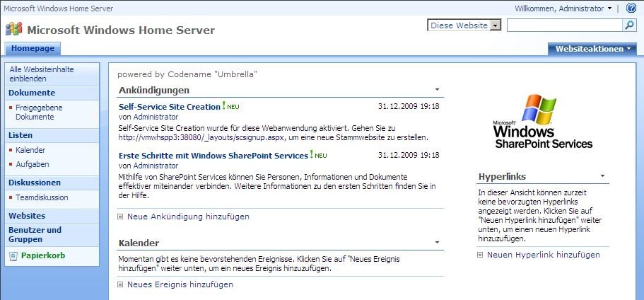Click plus icon beside Neuen Hyperlink hinzufügen
Viewport: 644px width, 300px height.
480,255
